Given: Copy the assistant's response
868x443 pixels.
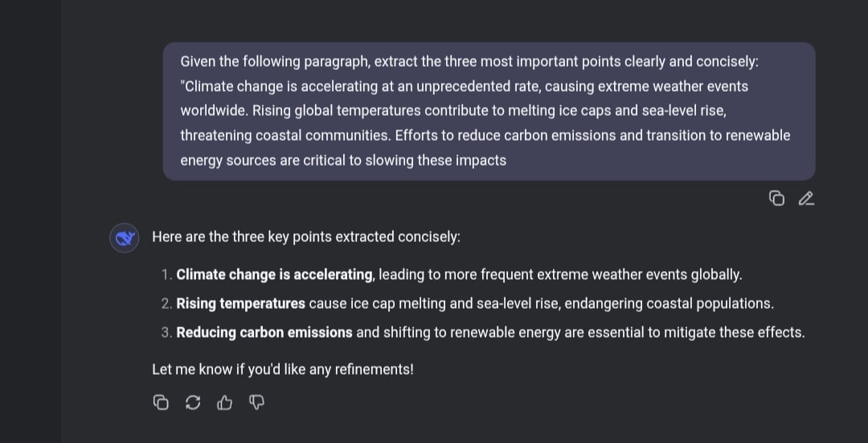Looking at the screenshot, I should point(161,403).
